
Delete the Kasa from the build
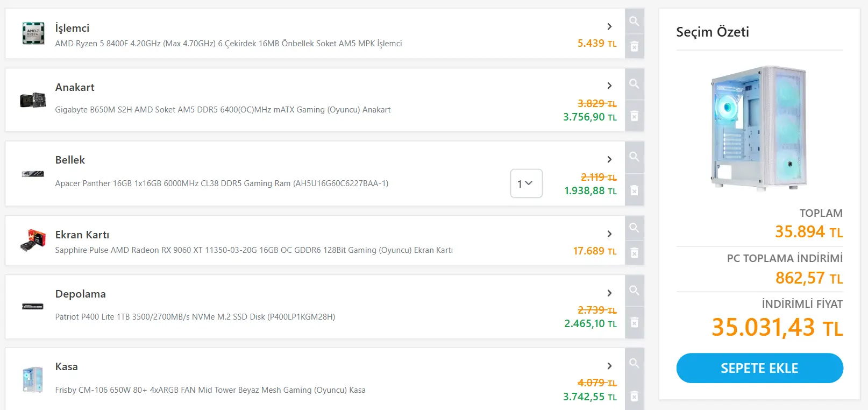pyautogui.click(x=635, y=396)
